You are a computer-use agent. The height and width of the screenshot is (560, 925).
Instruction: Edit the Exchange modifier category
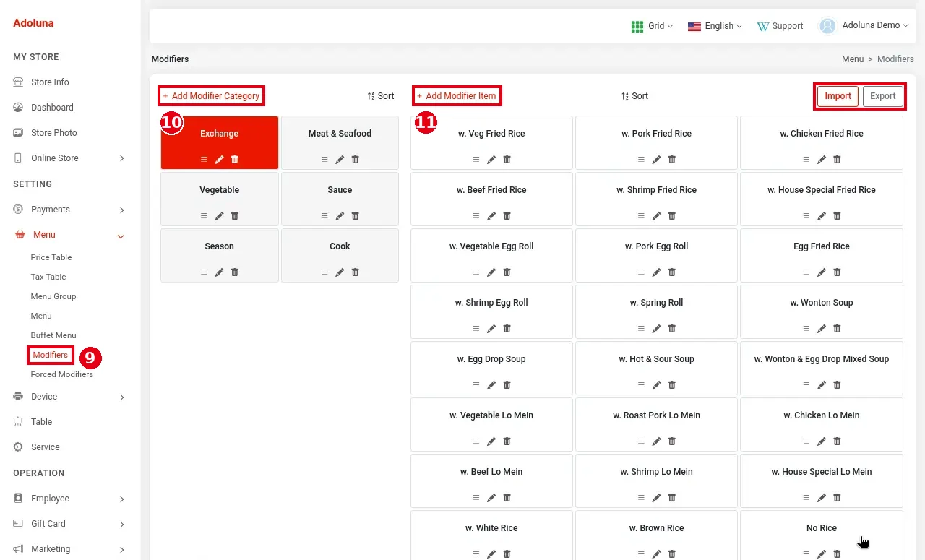[x=219, y=159]
